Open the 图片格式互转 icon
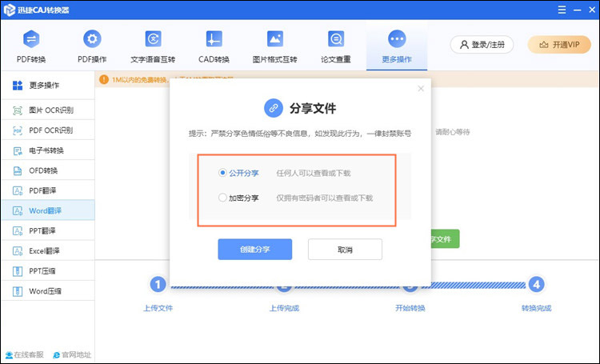The image size is (600, 364). pyautogui.click(x=274, y=39)
